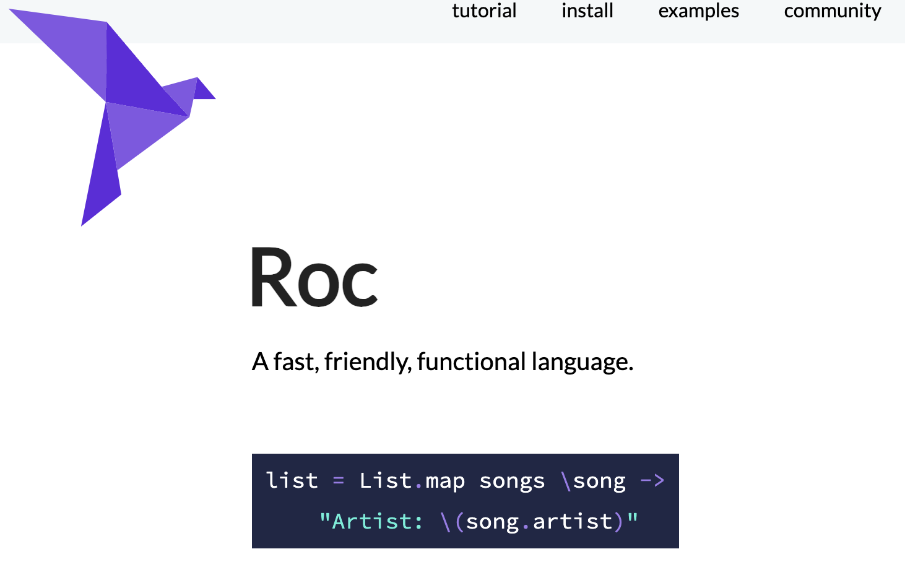Open the examples section
Screen dimensions: 905x588
(x=698, y=11)
